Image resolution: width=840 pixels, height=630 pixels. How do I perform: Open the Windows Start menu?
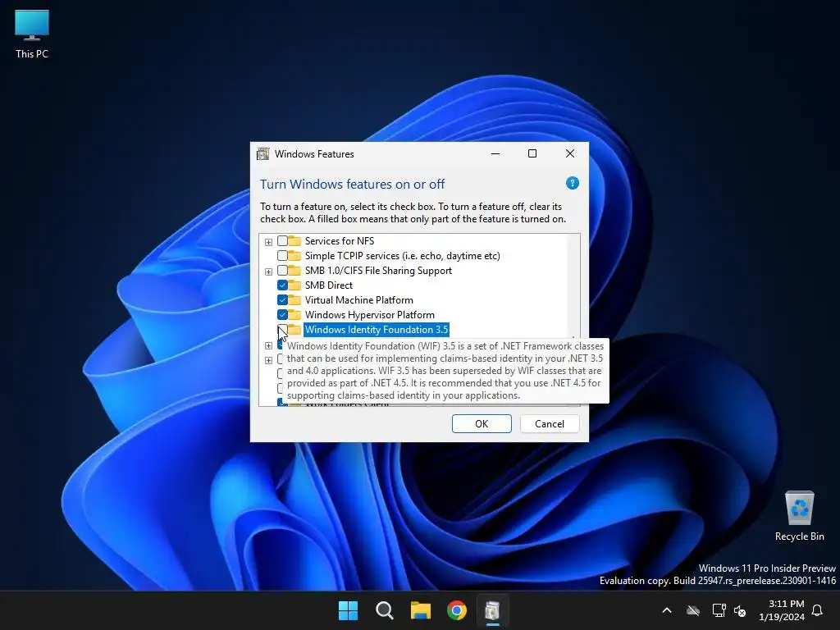click(x=348, y=610)
